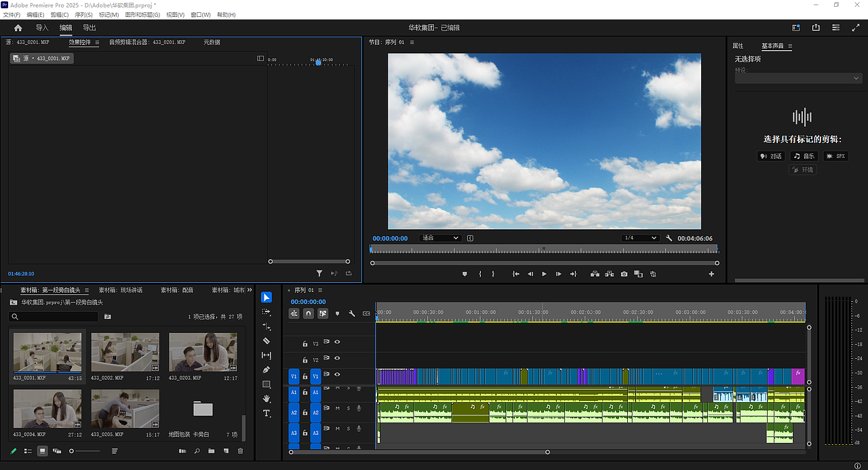Click Go to Out button in Program monitor
868x470 pixels.
pos(573,274)
